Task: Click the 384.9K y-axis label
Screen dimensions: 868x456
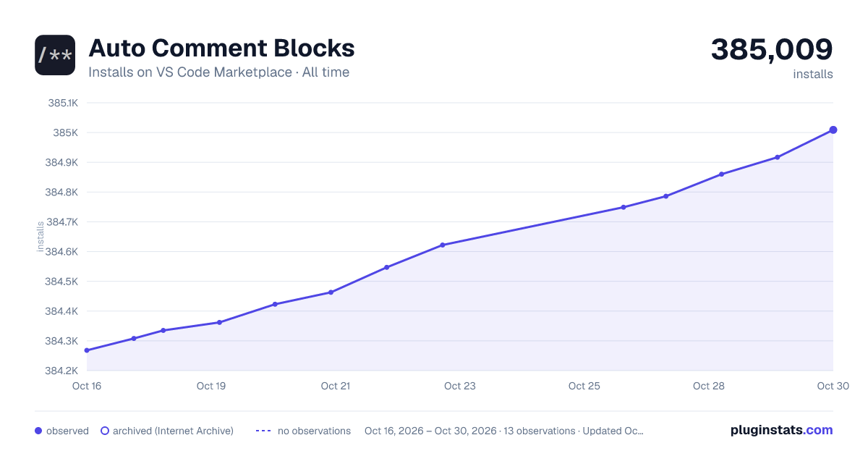Action: click(61, 162)
